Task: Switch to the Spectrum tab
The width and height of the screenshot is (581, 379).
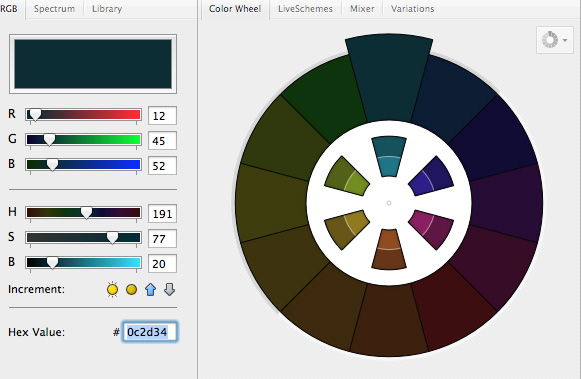Action: 54,9
